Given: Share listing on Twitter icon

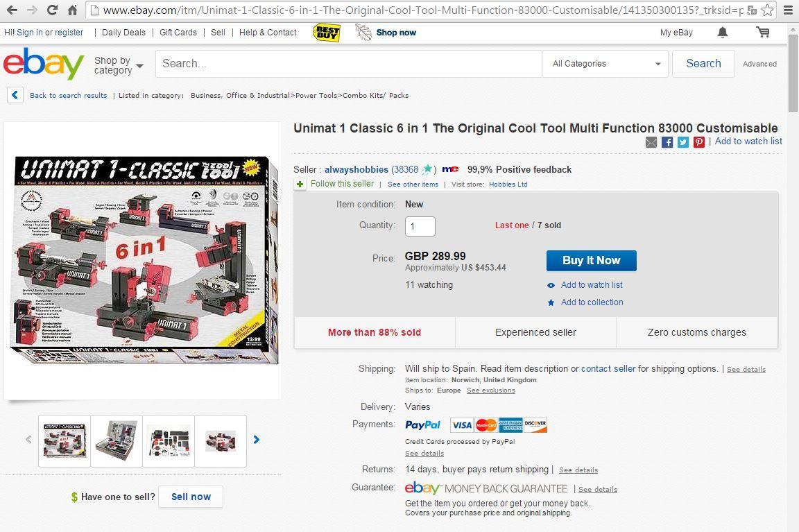Looking at the screenshot, I should pyautogui.click(x=683, y=142).
